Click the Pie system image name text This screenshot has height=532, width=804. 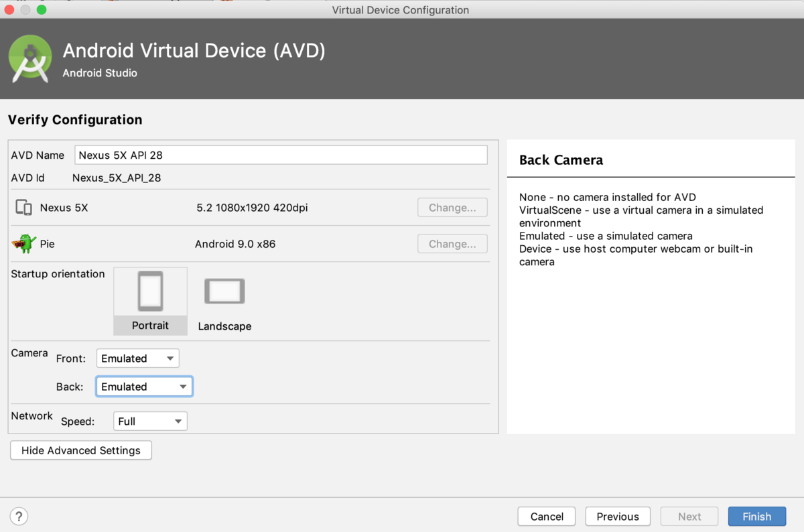(x=48, y=244)
